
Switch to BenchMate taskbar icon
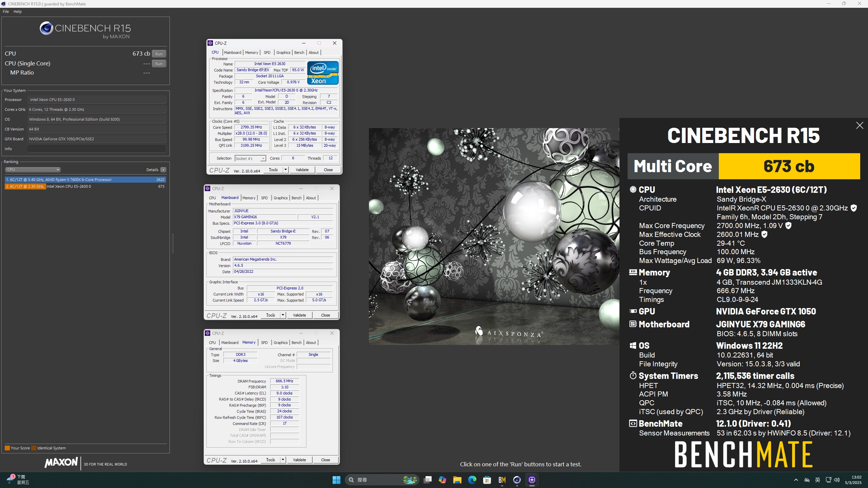pos(502,480)
